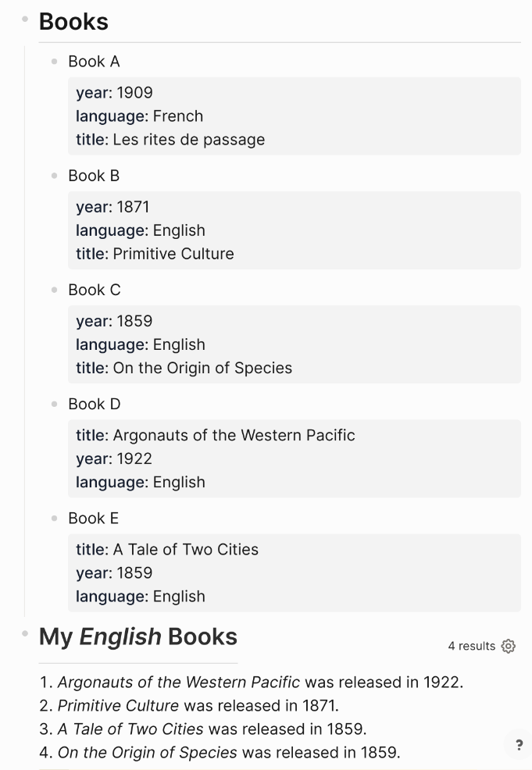The width and height of the screenshot is (532, 770).
Task: Select the Book D block text
Action: pos(95,405)
